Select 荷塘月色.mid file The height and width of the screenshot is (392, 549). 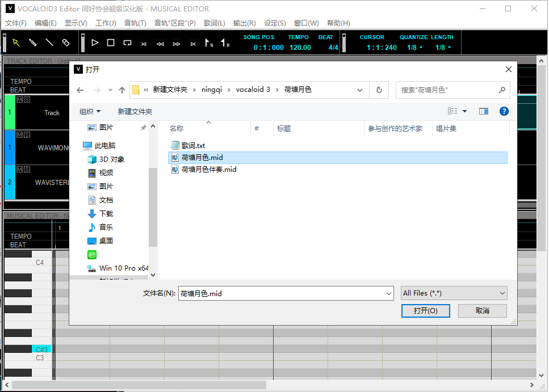(338, 158)
